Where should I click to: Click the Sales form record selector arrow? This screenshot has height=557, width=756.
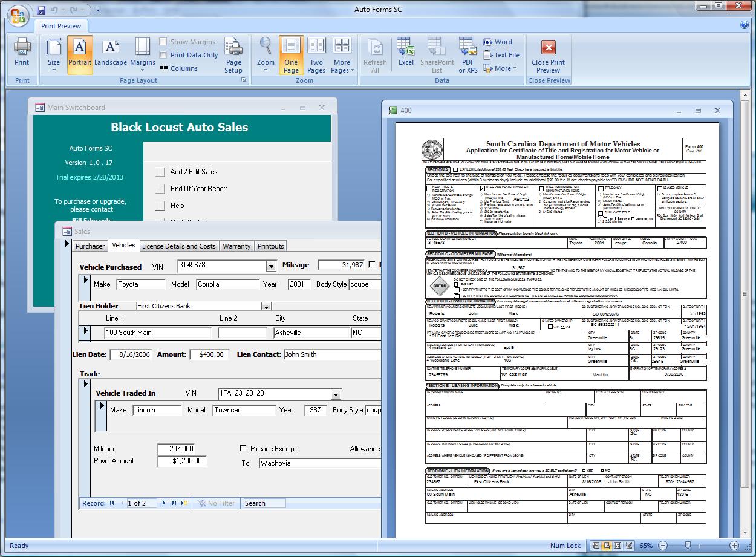coord(67,244)
